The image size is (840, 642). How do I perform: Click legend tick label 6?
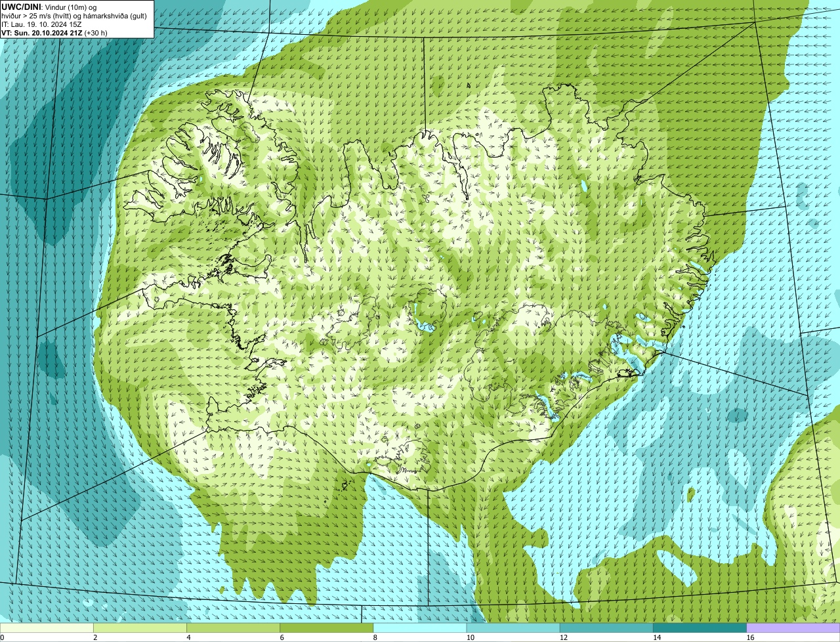[282, 637]
